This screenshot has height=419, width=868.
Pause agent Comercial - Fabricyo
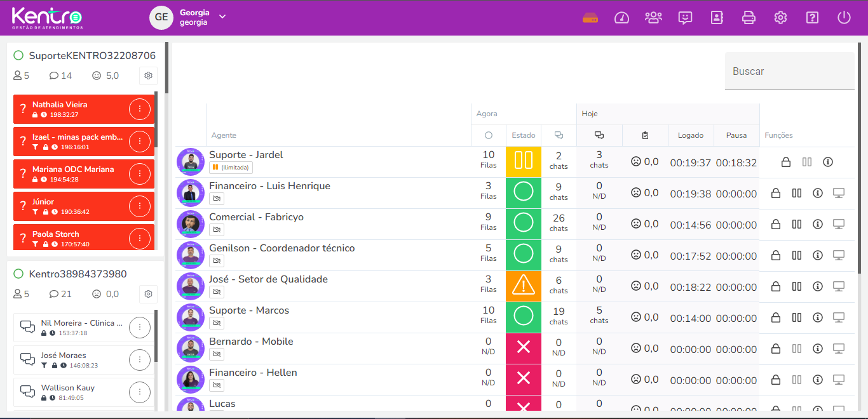[797, 224]
